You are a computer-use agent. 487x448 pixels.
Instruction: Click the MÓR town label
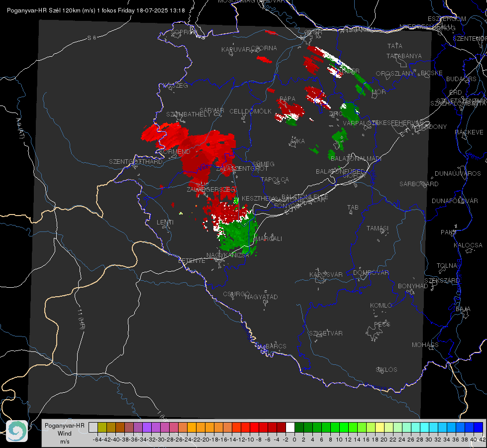[x=379, y=92]
